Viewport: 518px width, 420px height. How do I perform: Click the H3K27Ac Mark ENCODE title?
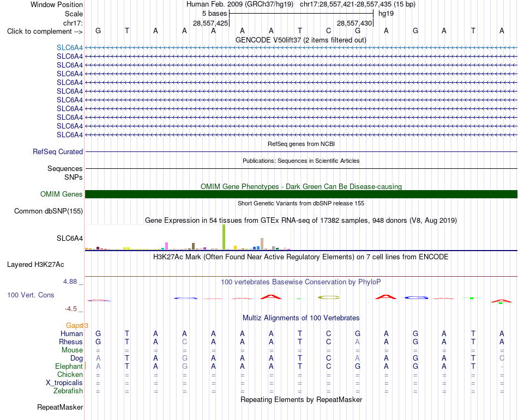coord(301,257)
